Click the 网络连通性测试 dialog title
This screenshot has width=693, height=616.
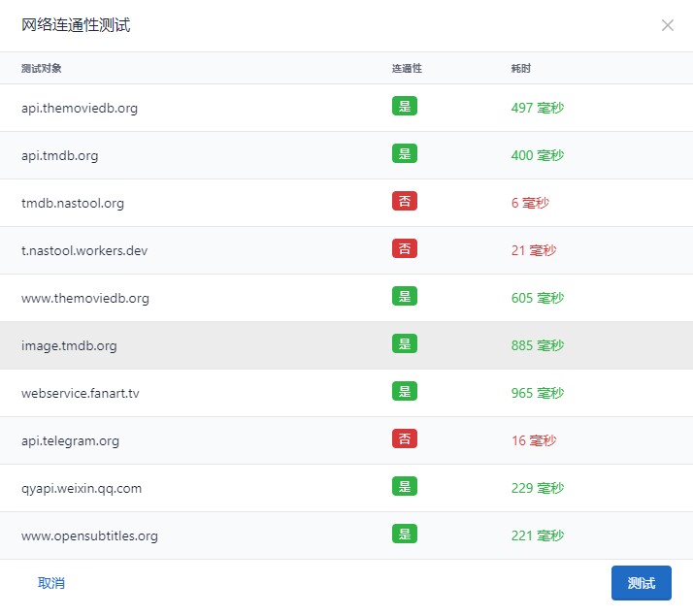76,25
